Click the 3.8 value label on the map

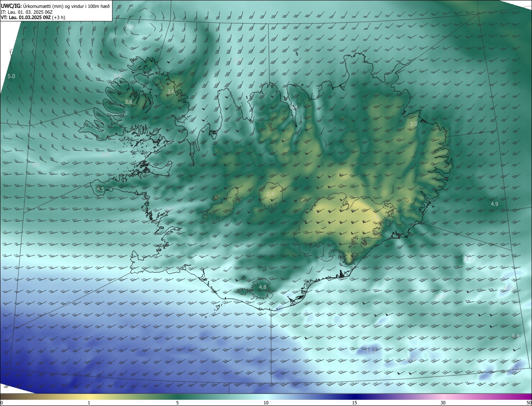pos(128,102)
